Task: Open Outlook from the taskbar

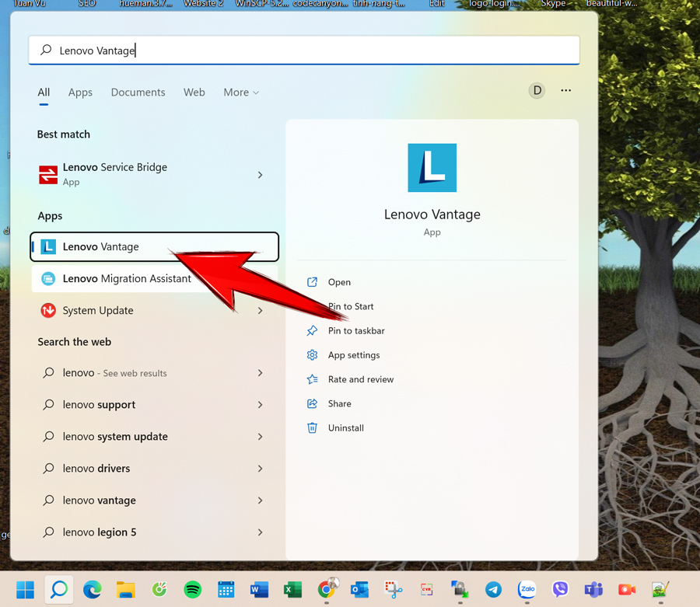Action: point(360,590)
